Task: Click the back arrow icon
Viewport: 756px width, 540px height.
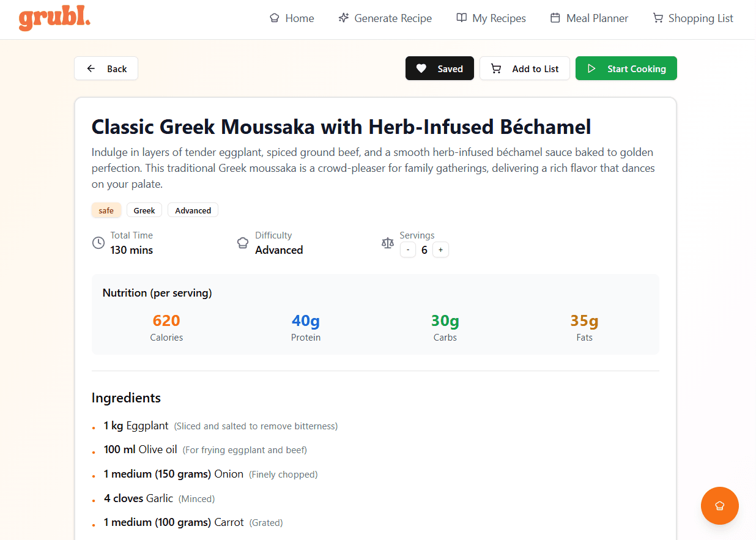Action: coord(91,68)
